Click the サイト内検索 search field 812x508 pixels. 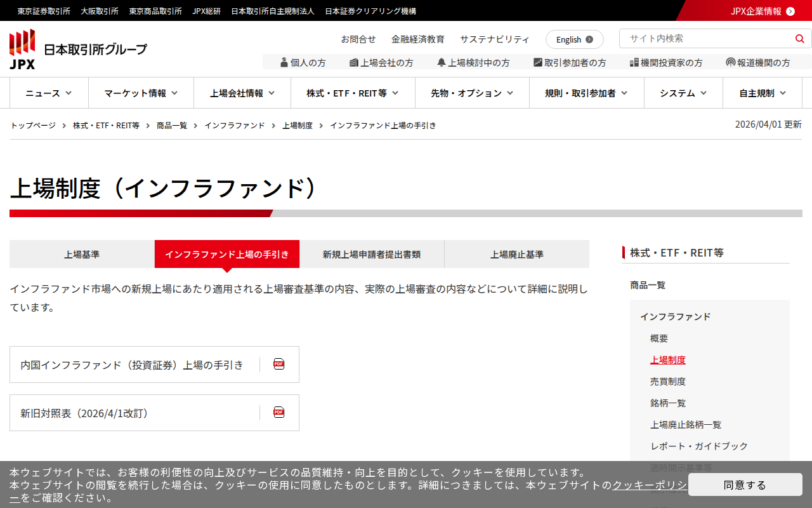[707, 39]
